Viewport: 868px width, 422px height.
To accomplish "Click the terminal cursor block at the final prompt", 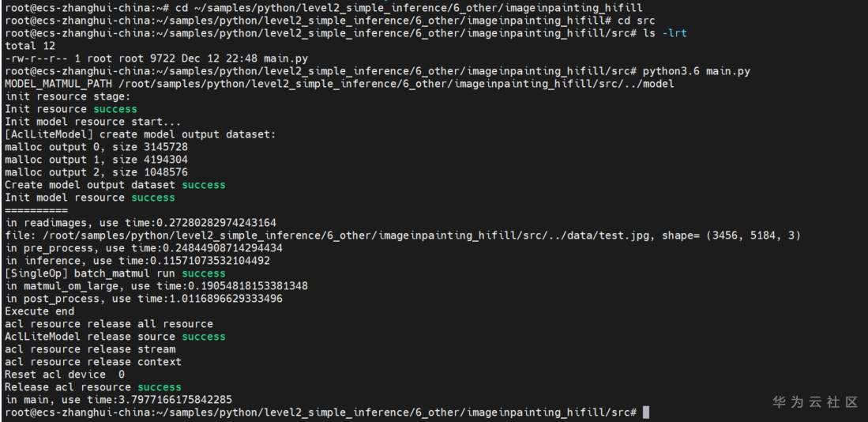I will click(x=646, y=413).
